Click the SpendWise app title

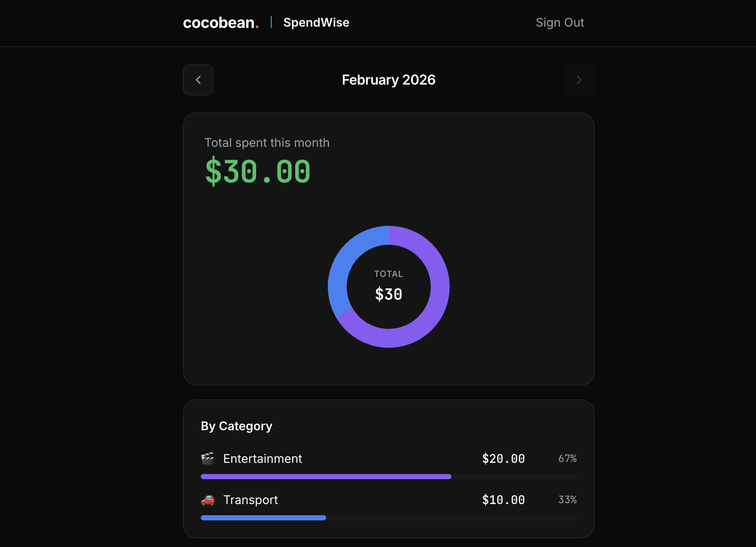[x=316, y=22]
